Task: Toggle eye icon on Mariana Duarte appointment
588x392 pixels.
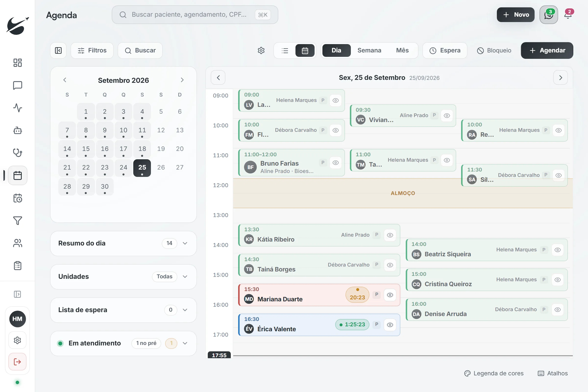Action: [x=390, y=295]
